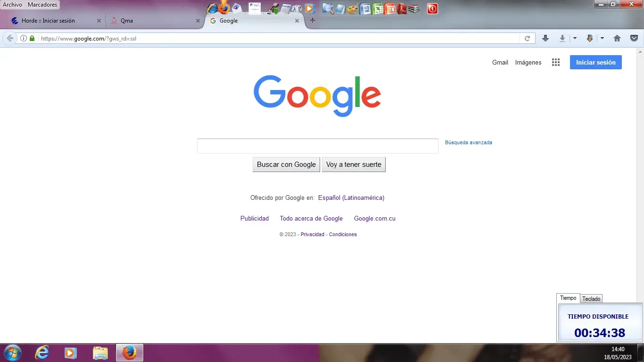Open the Windows Start button
This screenshot has height=362, width=644.
12,353
